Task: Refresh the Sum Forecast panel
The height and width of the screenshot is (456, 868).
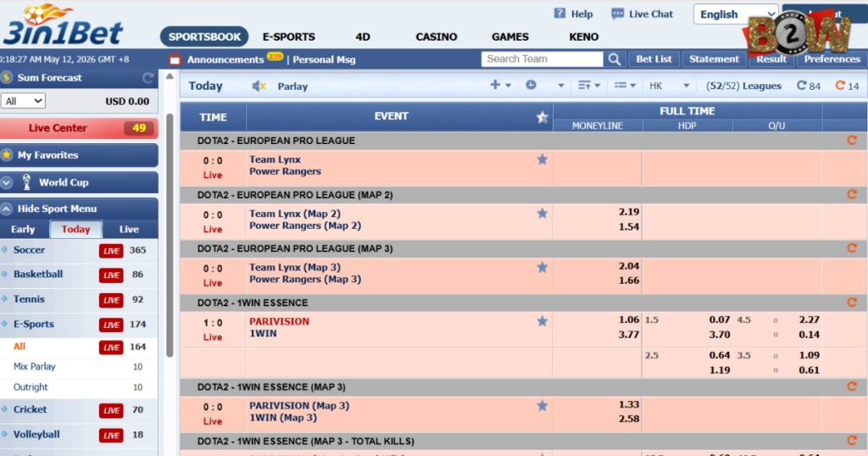Action: 147,78
